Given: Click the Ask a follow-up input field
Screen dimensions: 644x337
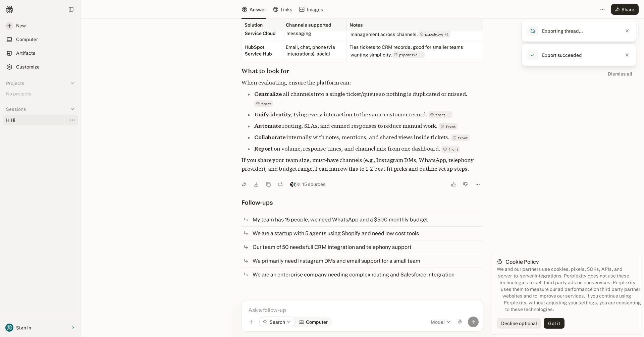Looking at the screenshot, I should (x=362, y=310).
